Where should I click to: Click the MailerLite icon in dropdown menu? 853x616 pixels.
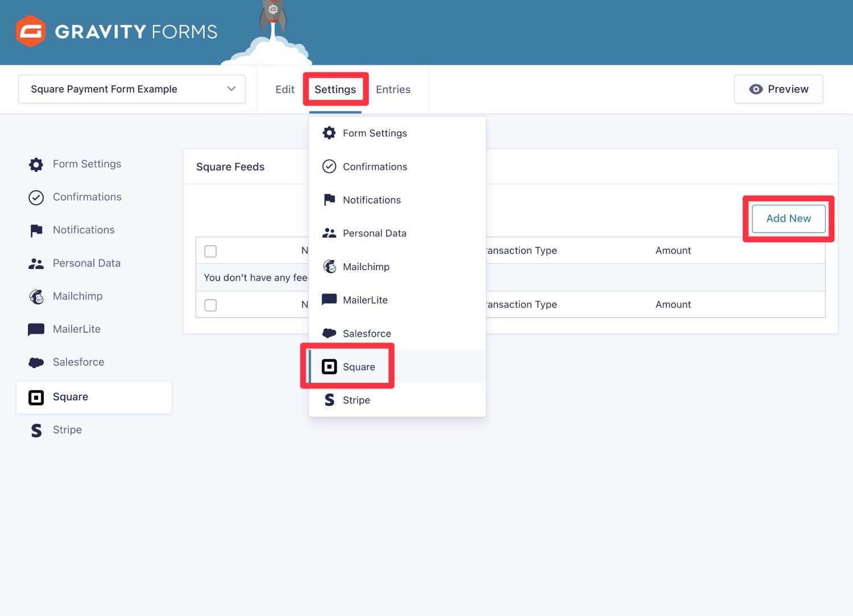(x=329, y=300)
